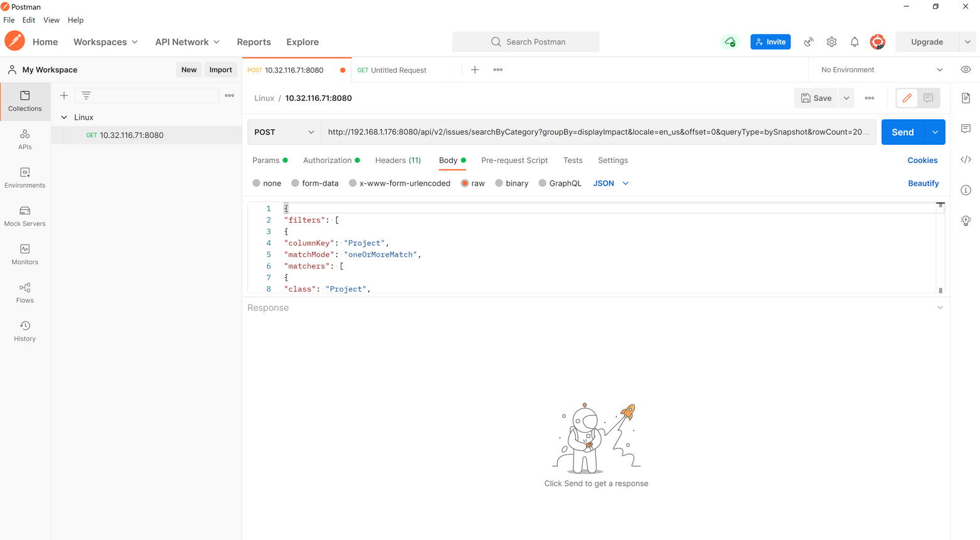The width and height of the screenshot is (980, 540).
Task: Select the none body type
Action: [x=257, y=183]
